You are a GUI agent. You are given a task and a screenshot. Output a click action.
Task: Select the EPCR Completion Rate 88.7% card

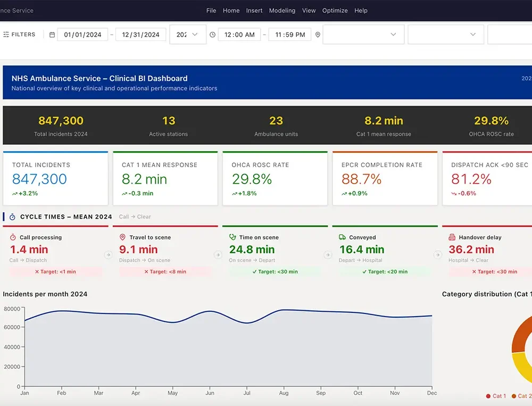pyautogui.click(x=385, y=179)
